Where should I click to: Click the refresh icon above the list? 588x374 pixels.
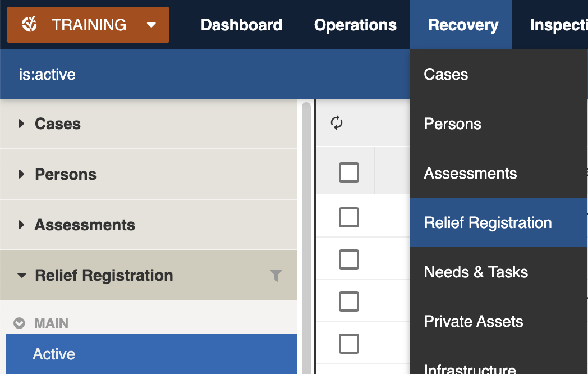[337, 122]
